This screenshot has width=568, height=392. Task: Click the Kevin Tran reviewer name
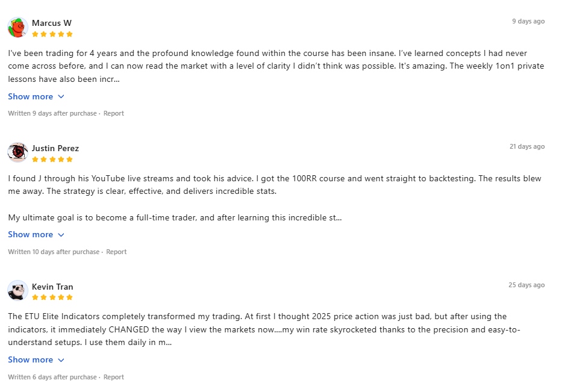[x=52, y=287]
